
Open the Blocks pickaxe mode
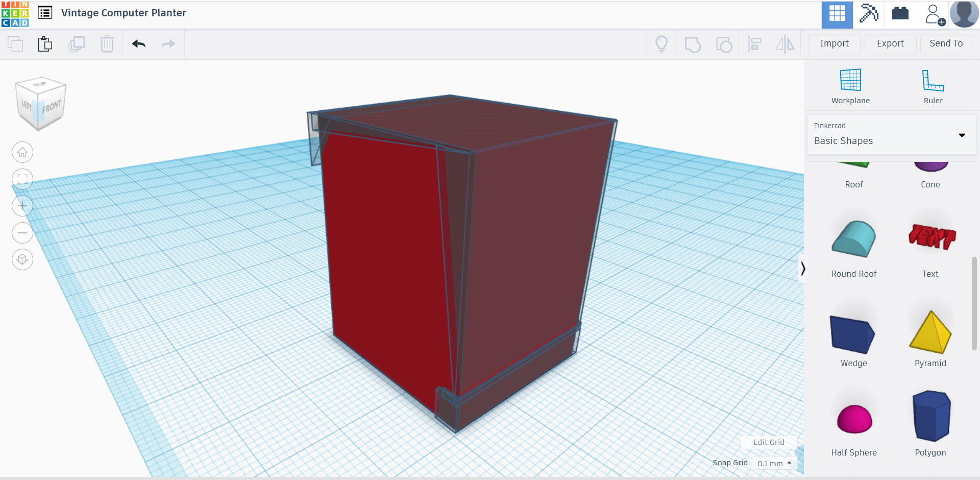pyautogui.click(x=868, y=14)
